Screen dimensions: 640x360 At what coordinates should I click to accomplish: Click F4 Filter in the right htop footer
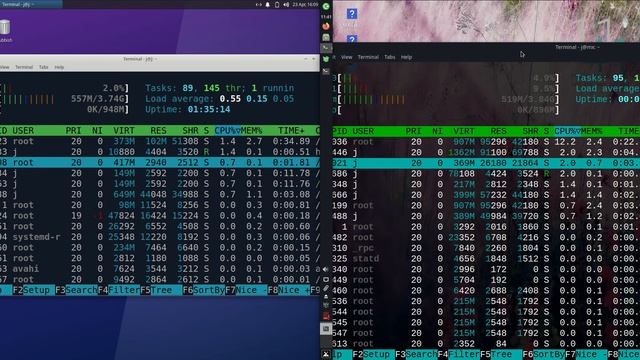(458, 354)
